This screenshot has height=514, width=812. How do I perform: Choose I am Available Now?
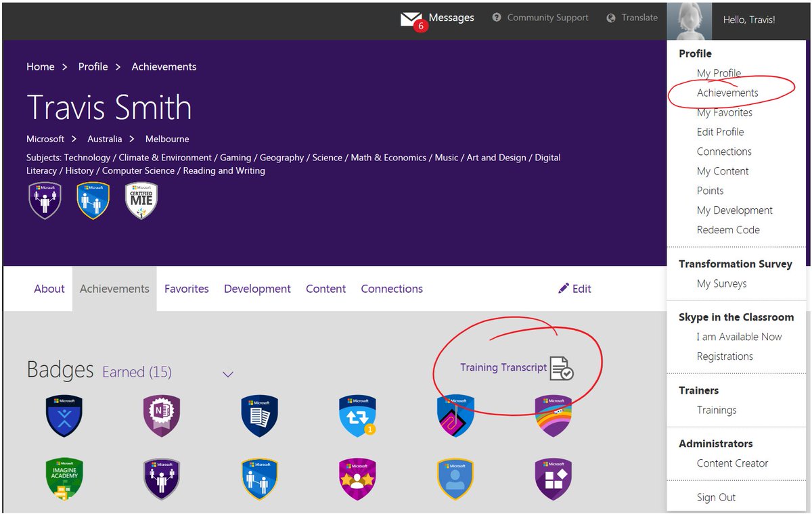click(x=740, y=337)
